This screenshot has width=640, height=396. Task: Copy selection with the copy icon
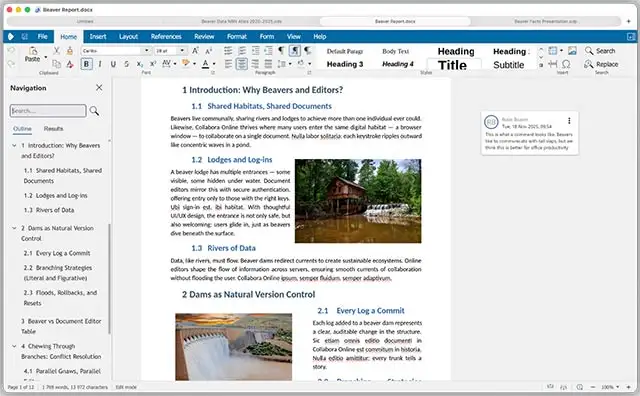tap(56, 64)
